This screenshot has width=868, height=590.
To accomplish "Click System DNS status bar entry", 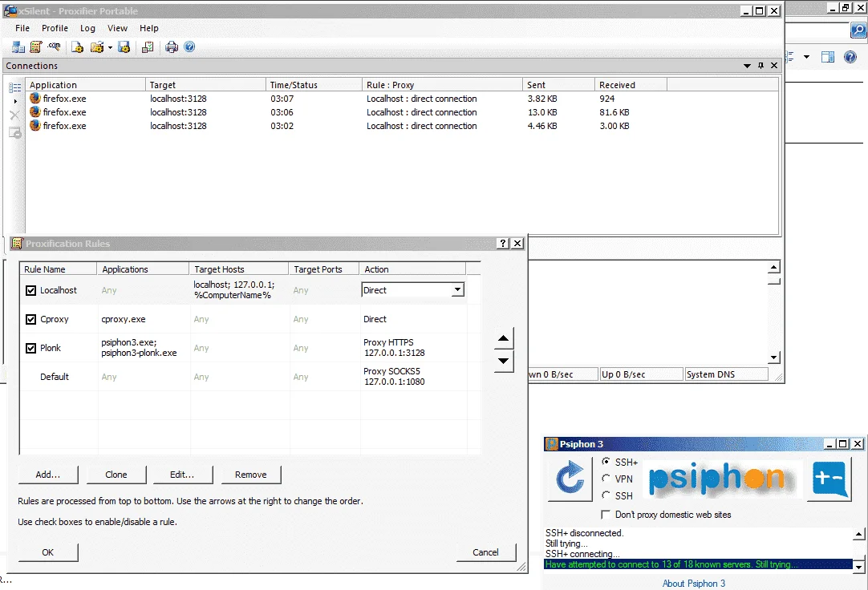I will pos(726,374).
